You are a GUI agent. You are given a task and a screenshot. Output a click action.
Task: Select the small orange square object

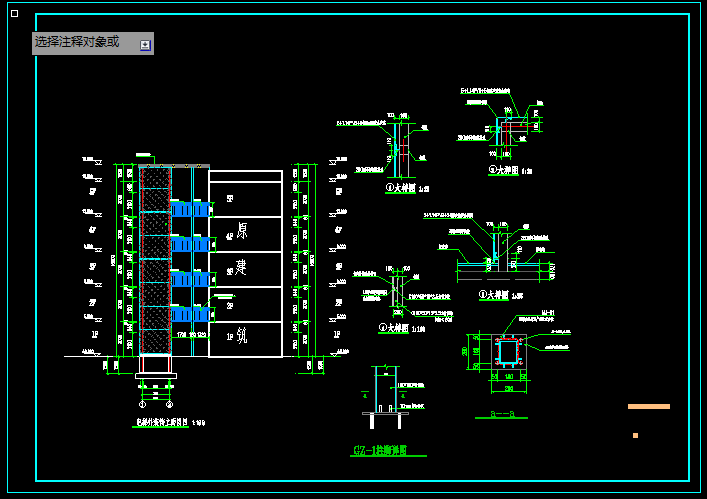[635, 435]
